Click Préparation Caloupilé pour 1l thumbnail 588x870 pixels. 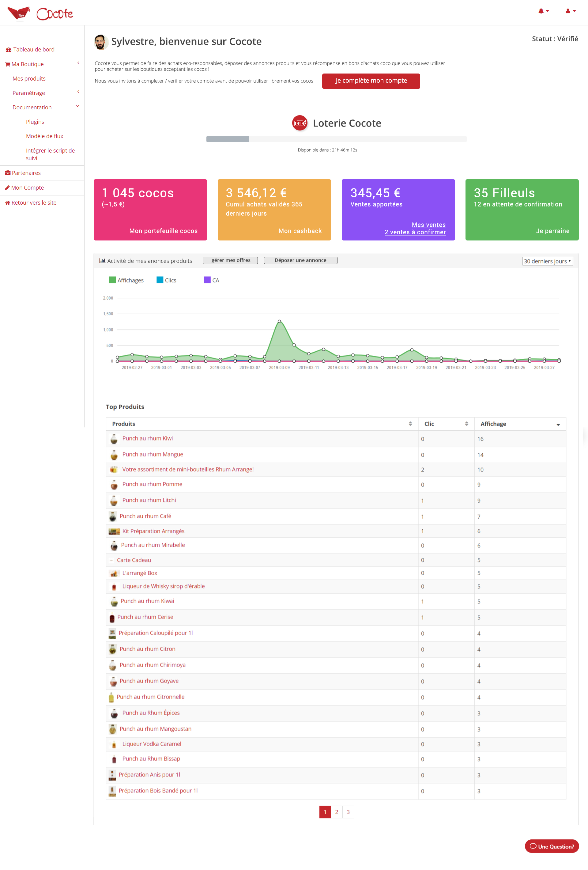tap(112, 634)
